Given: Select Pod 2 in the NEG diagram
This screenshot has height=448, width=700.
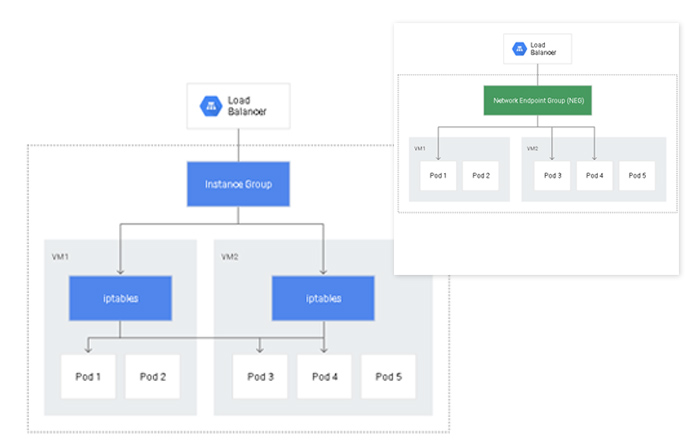Looking at the screenshot, I should (480, 176).
